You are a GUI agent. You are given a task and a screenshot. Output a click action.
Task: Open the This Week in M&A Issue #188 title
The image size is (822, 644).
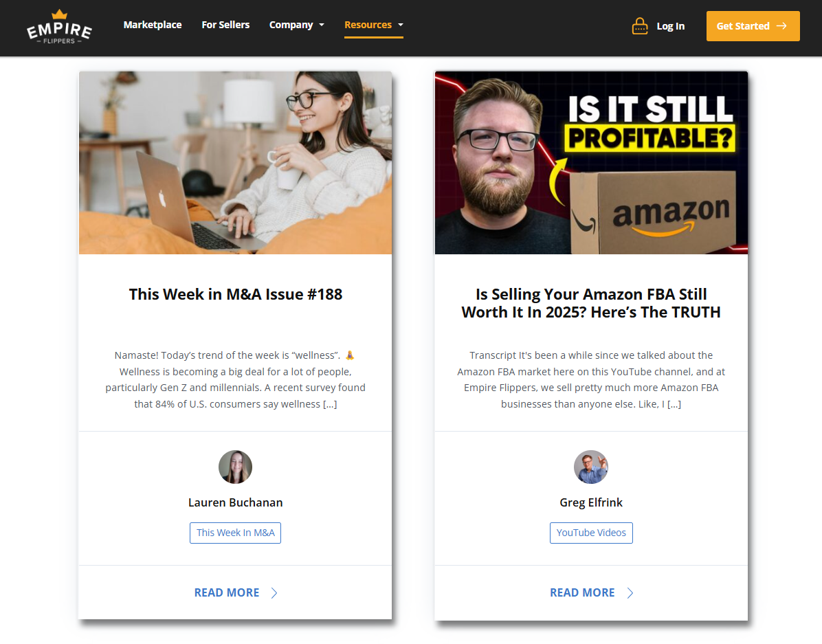coord(235,294)
